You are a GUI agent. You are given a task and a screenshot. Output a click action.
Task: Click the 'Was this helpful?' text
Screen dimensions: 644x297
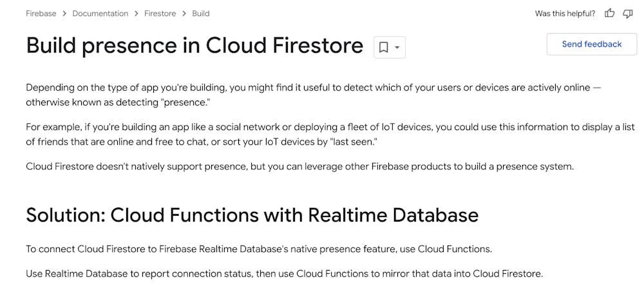coord(565,14)
